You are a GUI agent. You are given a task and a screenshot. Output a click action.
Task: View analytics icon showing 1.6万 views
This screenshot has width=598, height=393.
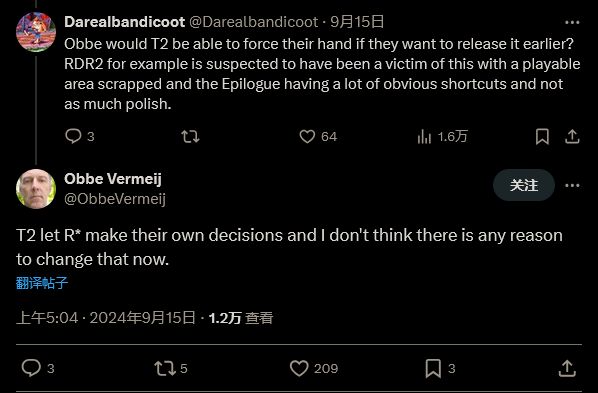coord(424,136)
